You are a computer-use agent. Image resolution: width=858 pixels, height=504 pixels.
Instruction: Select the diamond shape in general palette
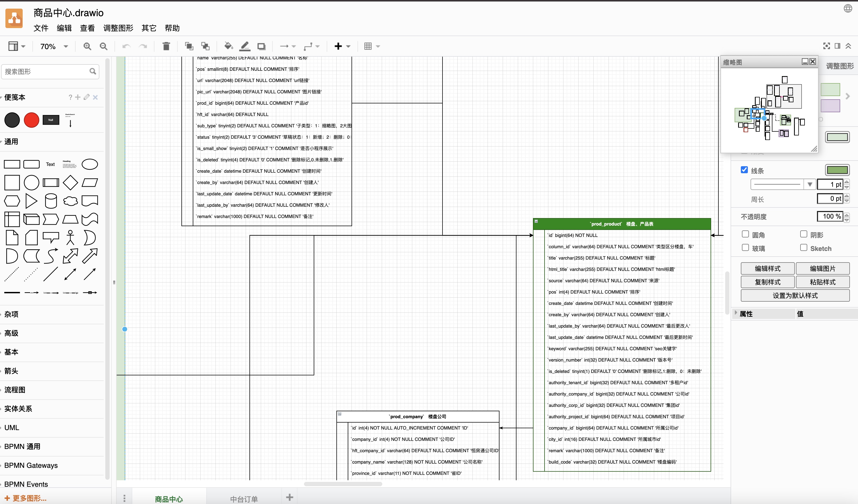[70, 183]
